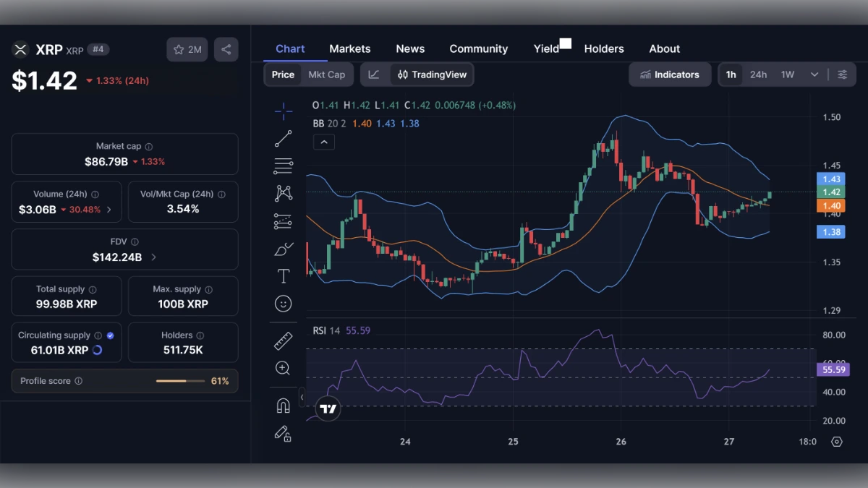Select the brush drawing tool

[283, 249]
